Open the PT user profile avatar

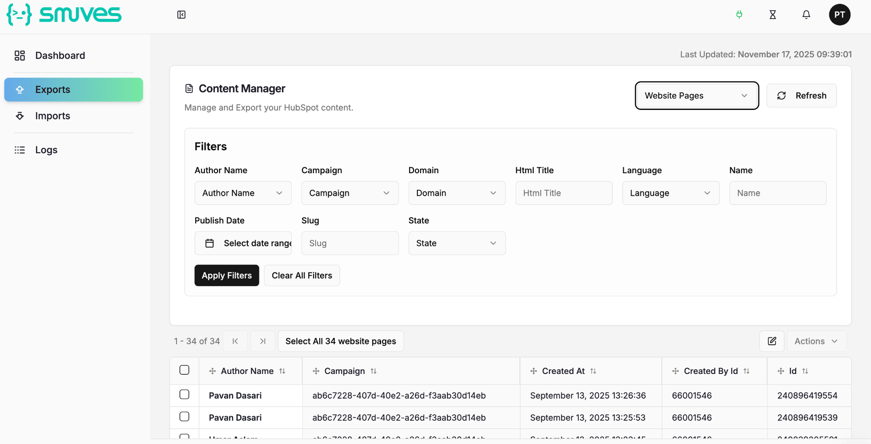839,15
